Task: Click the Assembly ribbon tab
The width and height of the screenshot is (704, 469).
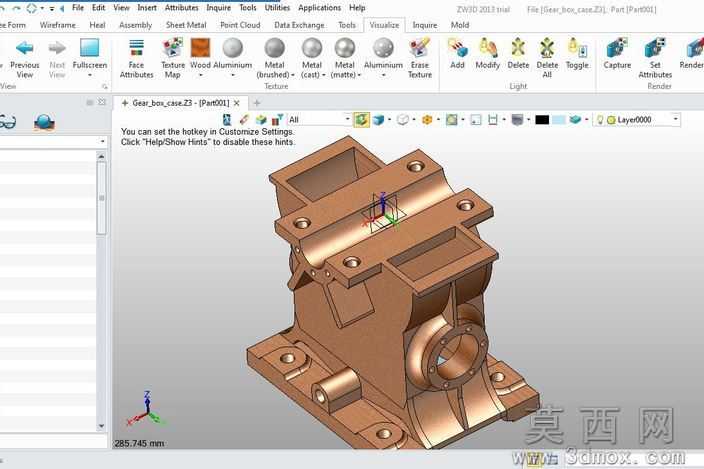Action: tap(135, 25)
